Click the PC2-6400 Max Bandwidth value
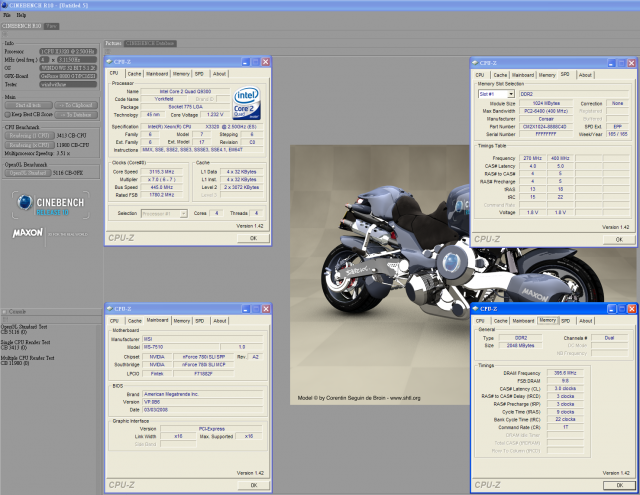Image resolution: width=640 pixels, height=495 pixels. [x=546, y=111]
